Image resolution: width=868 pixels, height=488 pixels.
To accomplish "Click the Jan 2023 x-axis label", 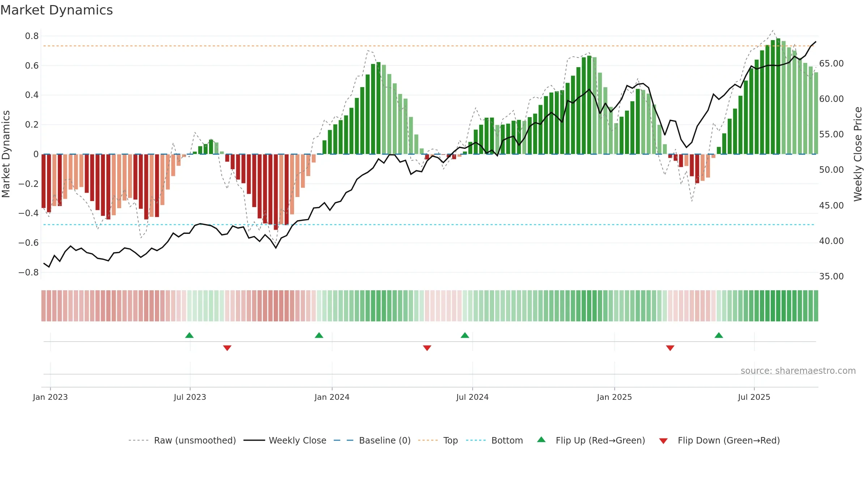I will coord(50,397).
